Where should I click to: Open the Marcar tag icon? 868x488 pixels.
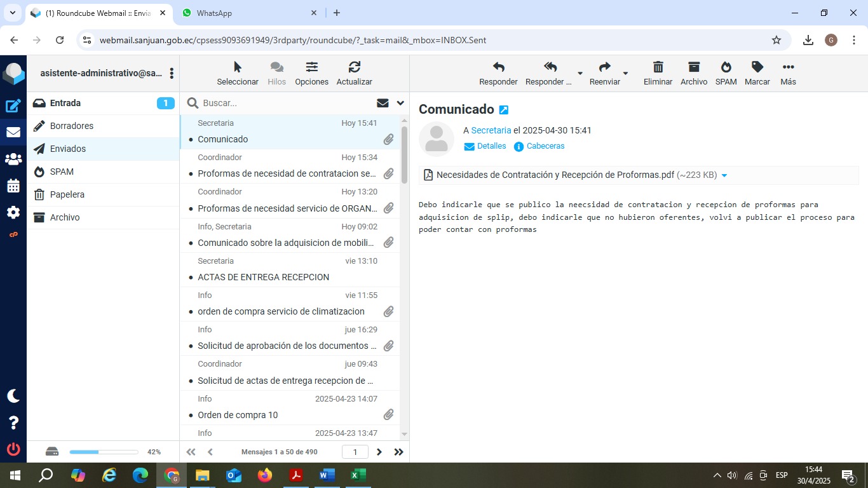(757, 68)
